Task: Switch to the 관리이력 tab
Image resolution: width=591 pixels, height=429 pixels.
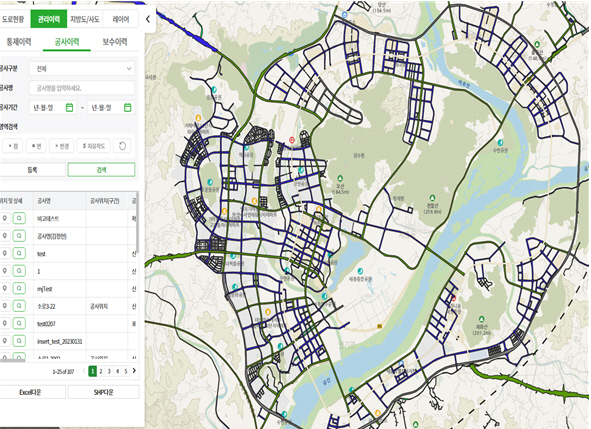Action: click(49, 19)
